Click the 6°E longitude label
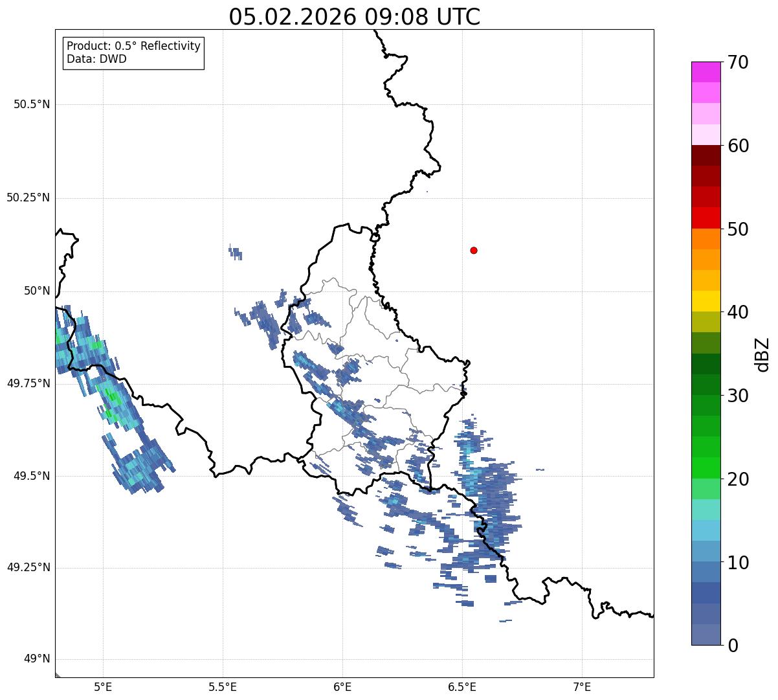This screenshot has width=778, height=700. (x=342, y=686)
